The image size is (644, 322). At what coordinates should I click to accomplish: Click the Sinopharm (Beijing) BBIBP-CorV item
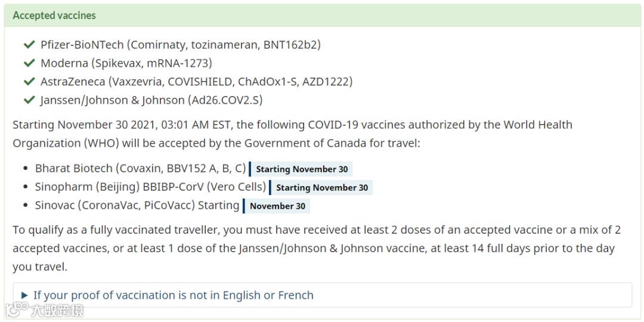[x=150, y=187]
